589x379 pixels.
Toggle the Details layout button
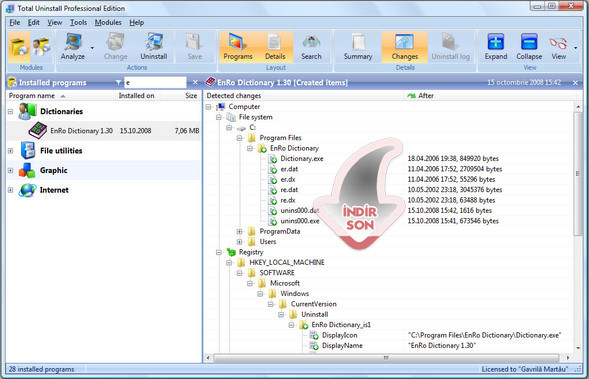coord(275,47)
